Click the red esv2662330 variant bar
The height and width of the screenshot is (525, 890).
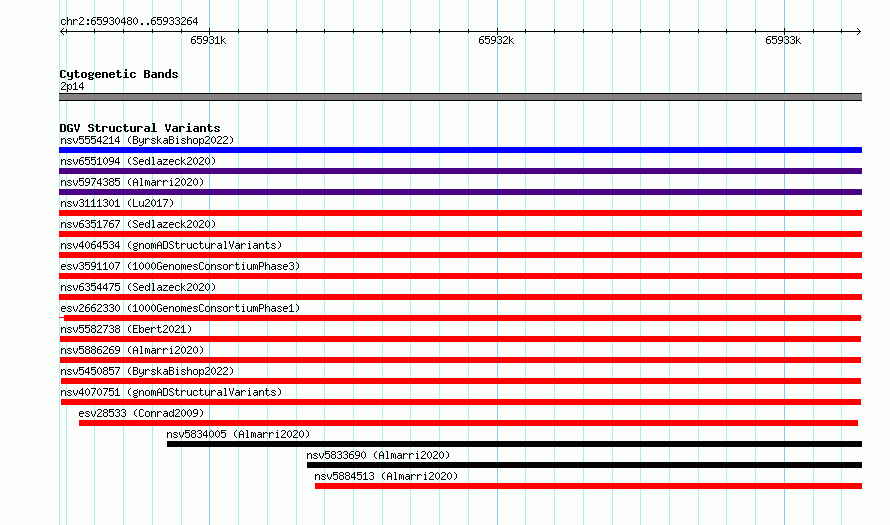(x=460, y=318)
